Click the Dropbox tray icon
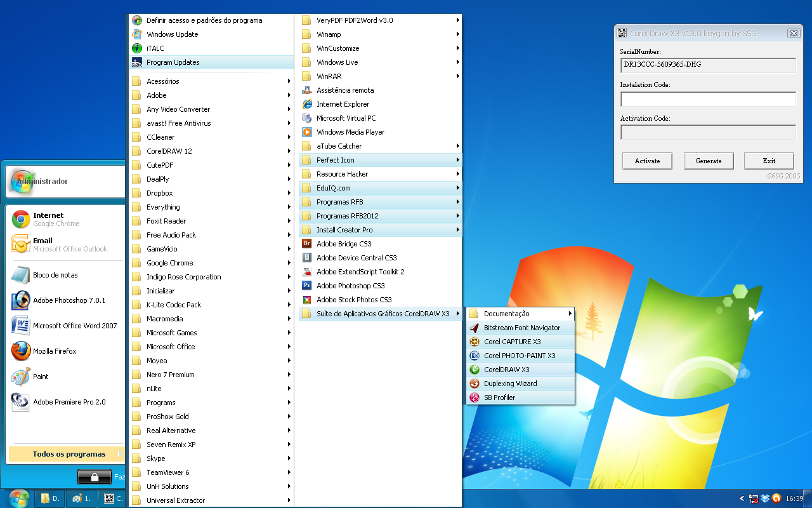 pos(765,498)
